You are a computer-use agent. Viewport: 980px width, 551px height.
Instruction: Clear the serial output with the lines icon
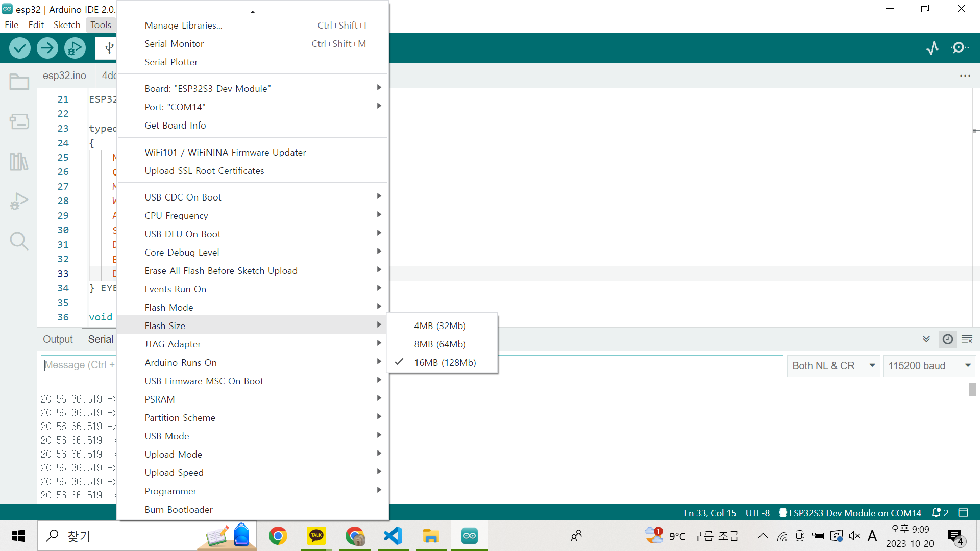(x=967, y=339)
